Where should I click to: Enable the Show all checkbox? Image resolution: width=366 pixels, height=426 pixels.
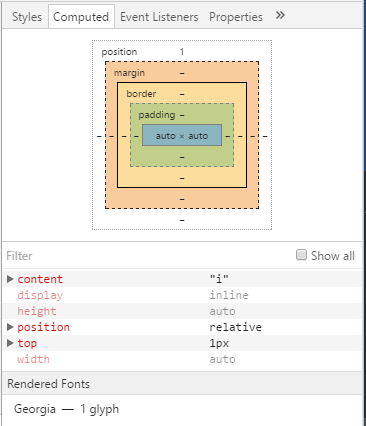pyautogui.click(x=301, y=255)
